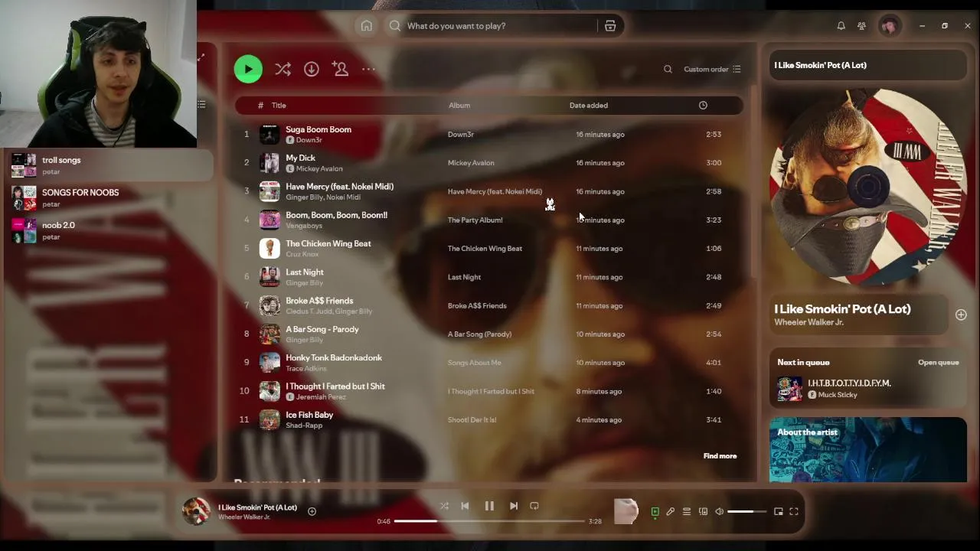Open The Chicken Wing Beat album link
The height and width of the screenshot is (551, 980).
point(485,249)
